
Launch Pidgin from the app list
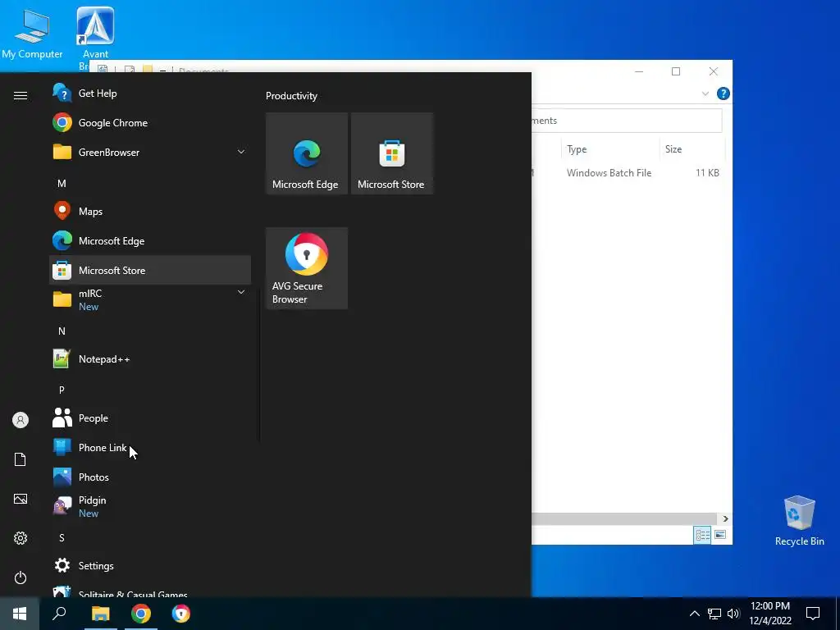point(150,506)
